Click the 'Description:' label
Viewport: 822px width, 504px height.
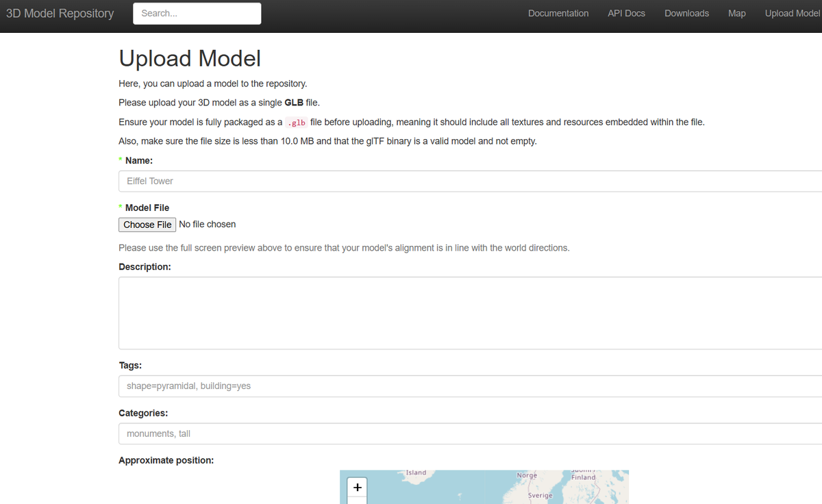(145, 266)
